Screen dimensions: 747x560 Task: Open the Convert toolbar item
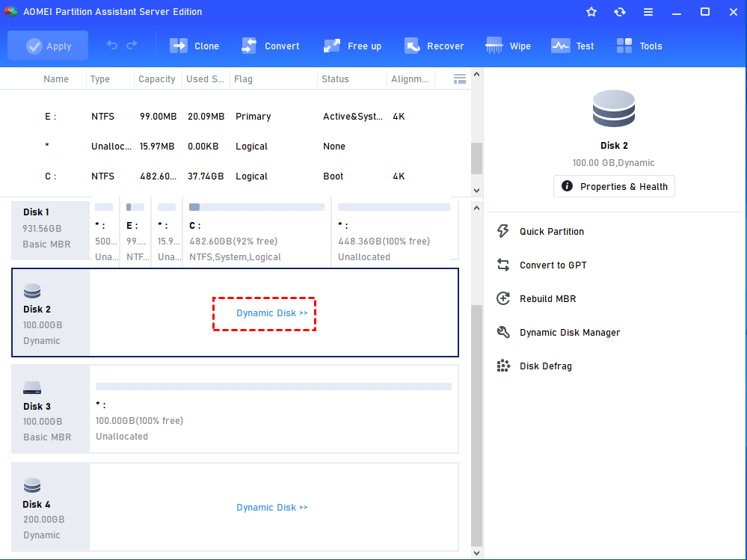coord(270,46)
